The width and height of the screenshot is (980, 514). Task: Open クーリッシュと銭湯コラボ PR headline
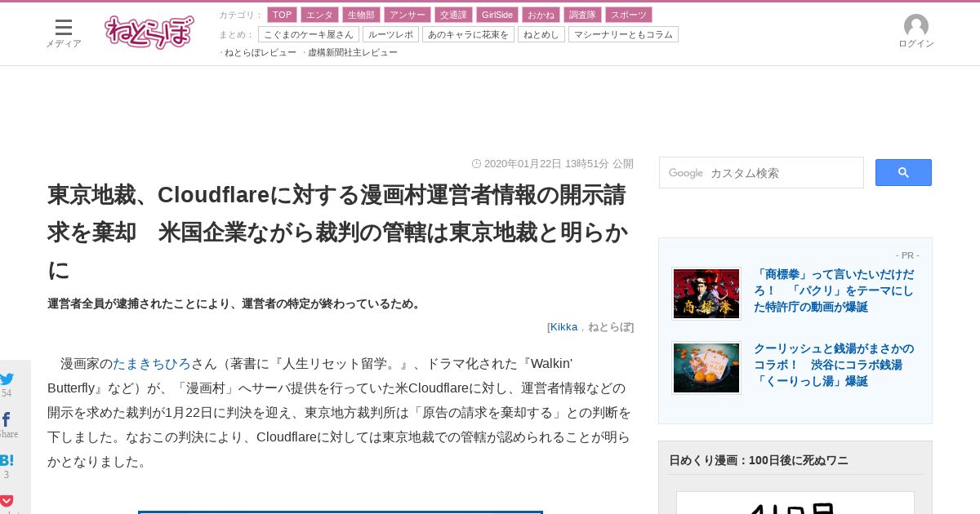[x=834, y=365]
